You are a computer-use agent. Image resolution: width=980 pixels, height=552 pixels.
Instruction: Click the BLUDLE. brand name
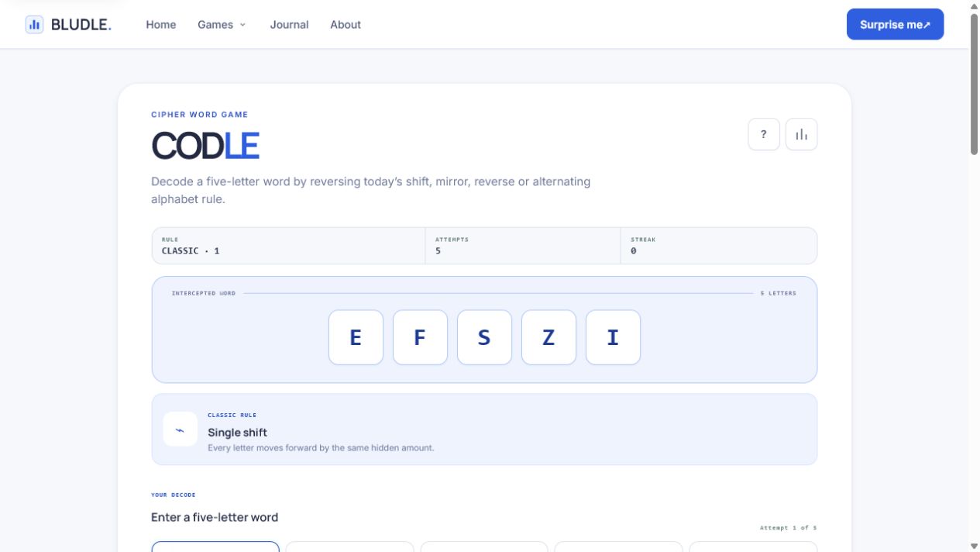click(x=81, y=25)
